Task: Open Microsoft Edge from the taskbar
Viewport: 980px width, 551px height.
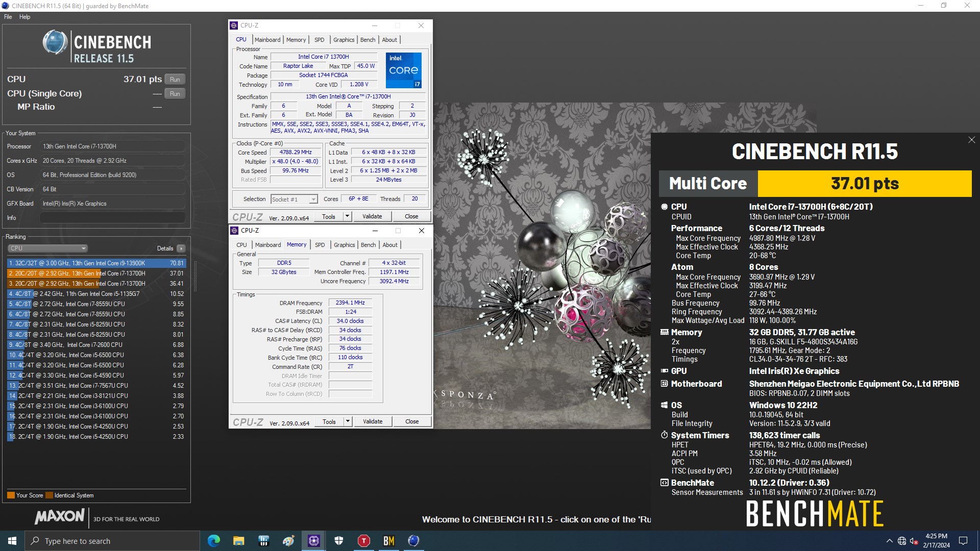Action: click(x=214, y=541)
